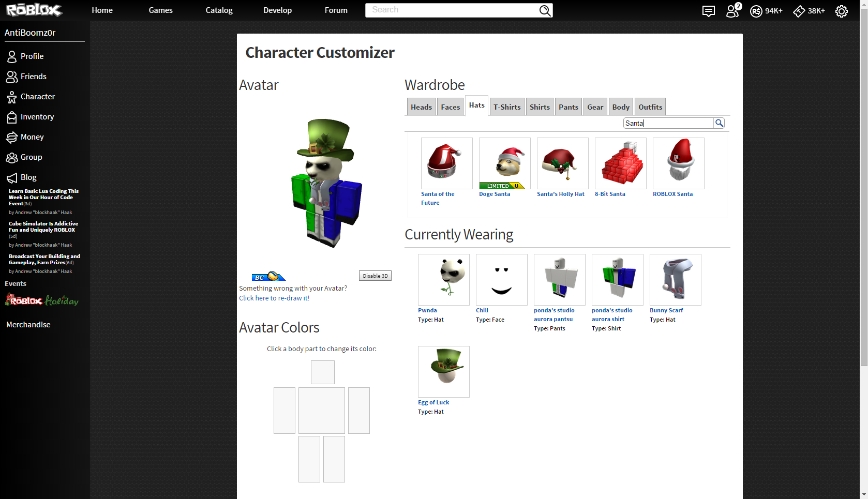
Task: Toggle Disable 3D on the avatar view
Action: tap(375, 276)
